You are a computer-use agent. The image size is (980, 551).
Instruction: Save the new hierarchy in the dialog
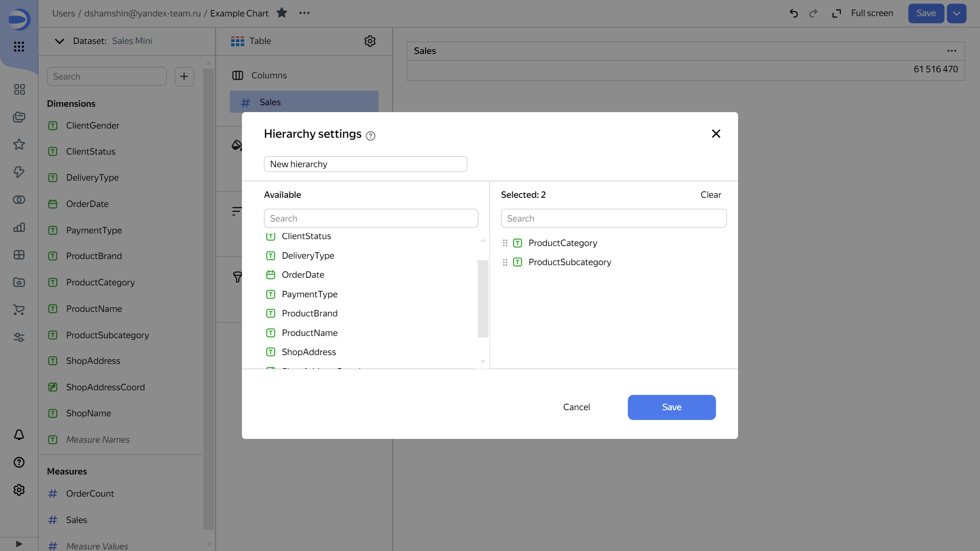[x=671, y=407]
